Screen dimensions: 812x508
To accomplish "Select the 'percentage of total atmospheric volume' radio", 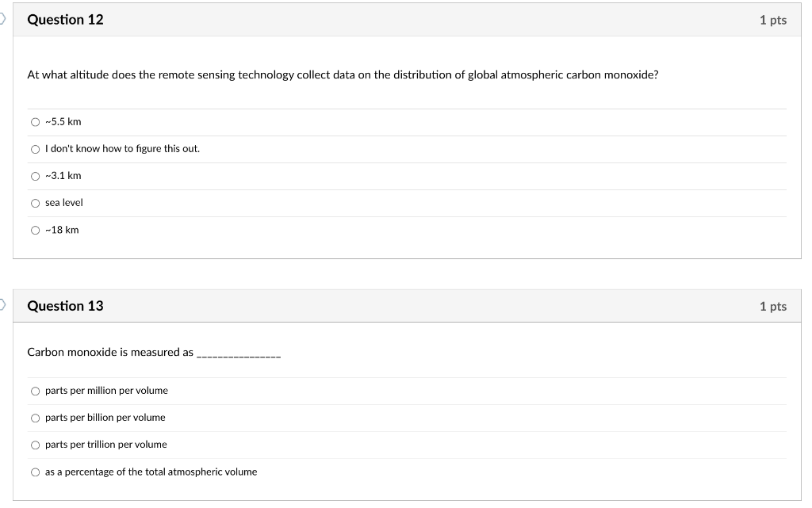I will pos(35,472).
